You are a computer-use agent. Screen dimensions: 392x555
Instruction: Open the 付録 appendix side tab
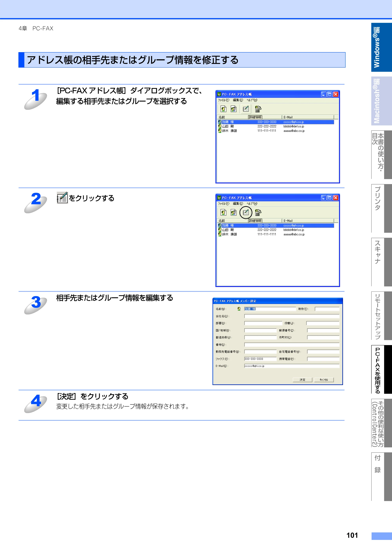tap(381, 477)
